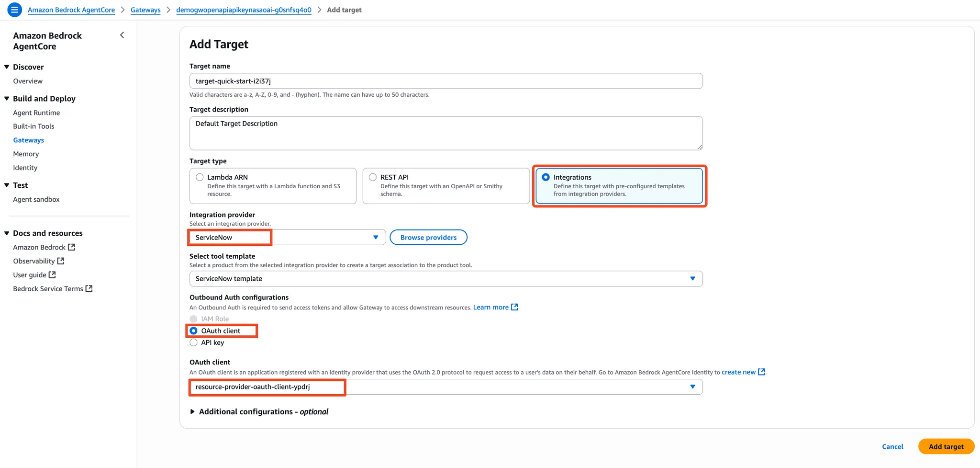Click the external link icon beside User guide
The image size is (980, 468).
pyautogui.click(x=52, y=275)
